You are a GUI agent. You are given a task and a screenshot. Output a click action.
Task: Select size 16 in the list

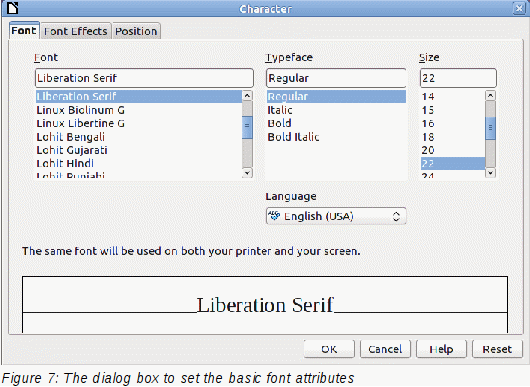(453, 123)
